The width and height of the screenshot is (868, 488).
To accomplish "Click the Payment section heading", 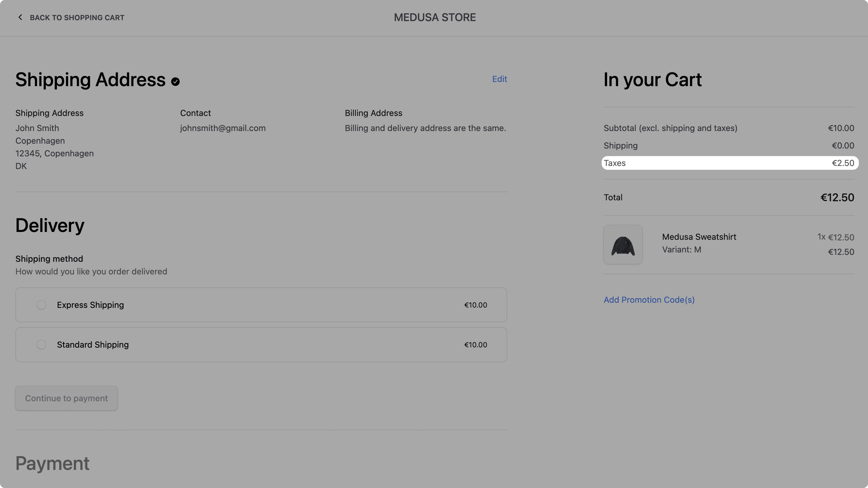I will click(x=52, y=463).
